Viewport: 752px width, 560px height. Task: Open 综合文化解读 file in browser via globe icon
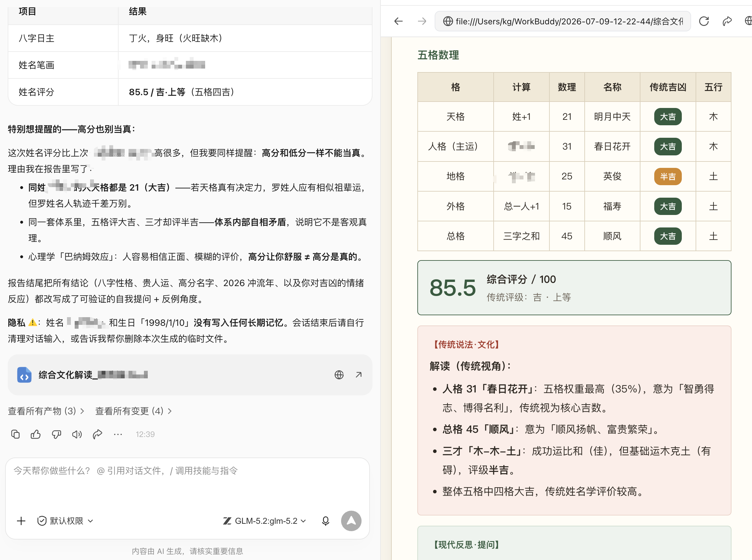pos(339,375)
